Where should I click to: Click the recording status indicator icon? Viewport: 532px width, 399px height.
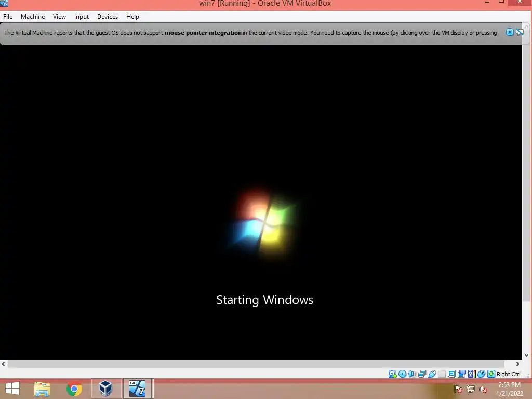point(461,374)
